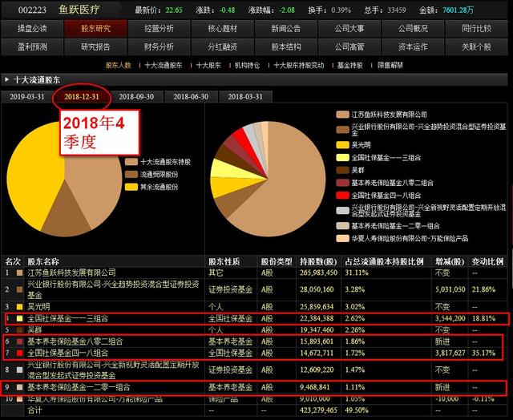Click the 变动比例 column header
Screen dimensions: 513x420
[x=487, y=261]
